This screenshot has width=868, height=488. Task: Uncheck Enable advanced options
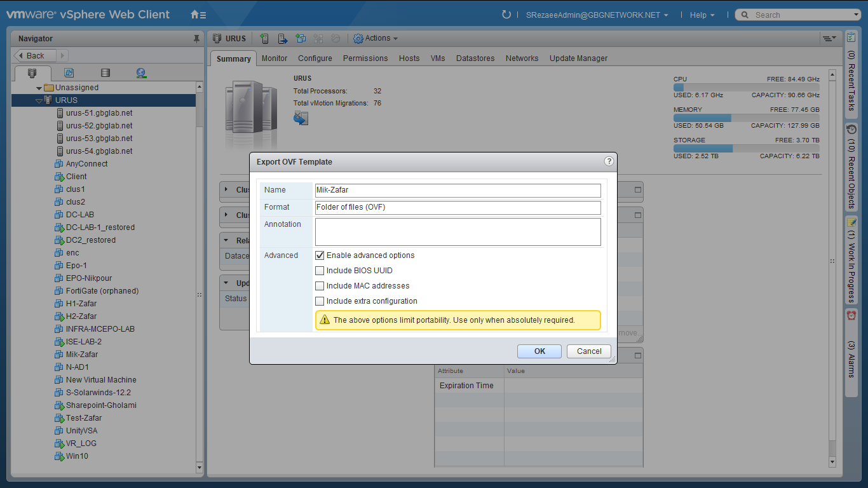pos(320,255)
